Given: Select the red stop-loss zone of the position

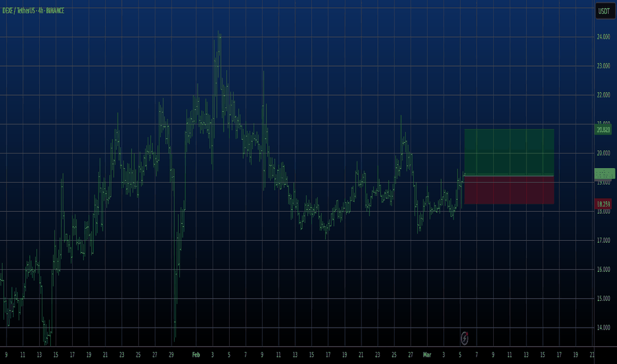Looking at the screenshot, I should (509, 190).
